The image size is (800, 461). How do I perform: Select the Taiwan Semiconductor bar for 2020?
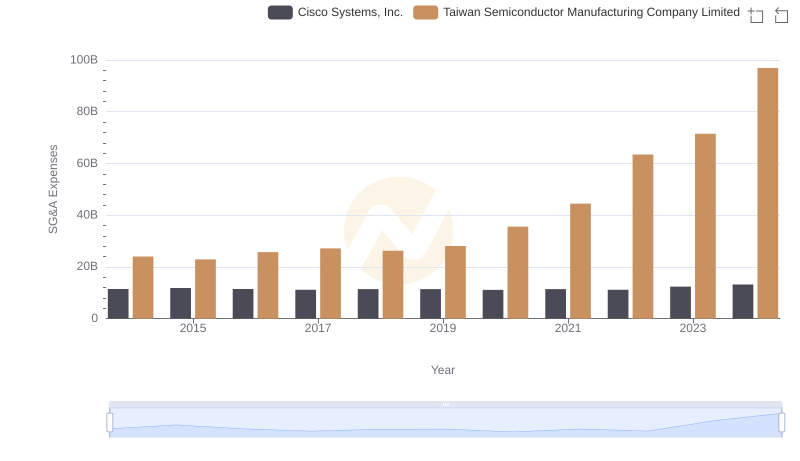point(518,272)
